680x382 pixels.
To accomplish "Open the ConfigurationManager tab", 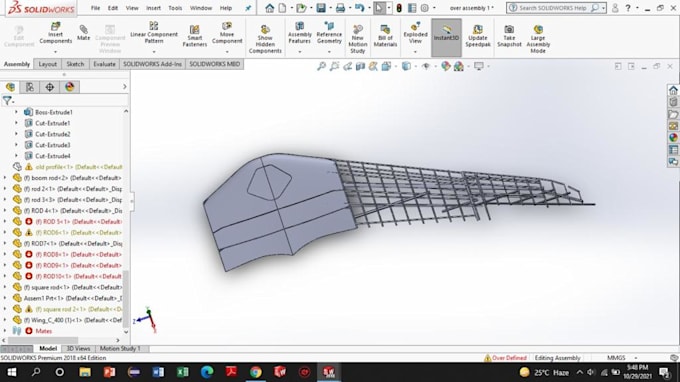I will click(x=49, y=87).
